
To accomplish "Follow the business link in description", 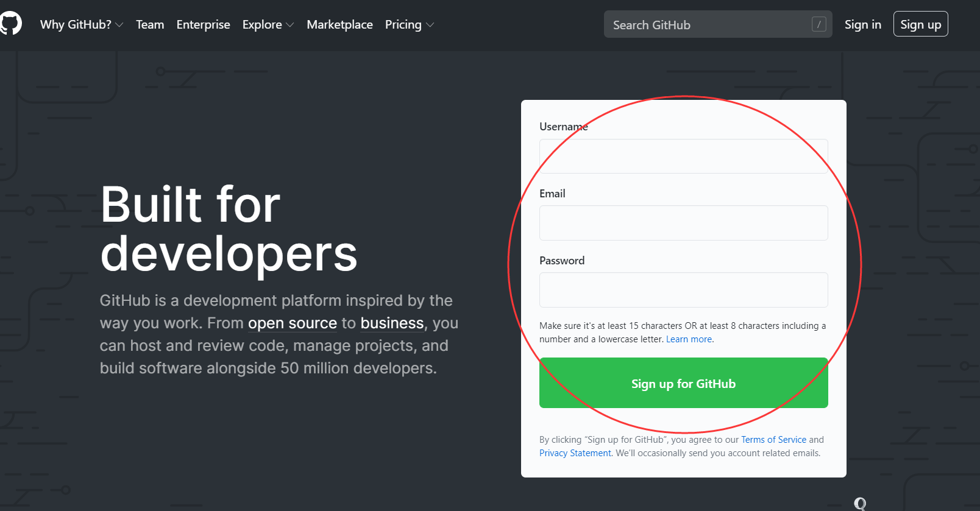I will point(392,323).
